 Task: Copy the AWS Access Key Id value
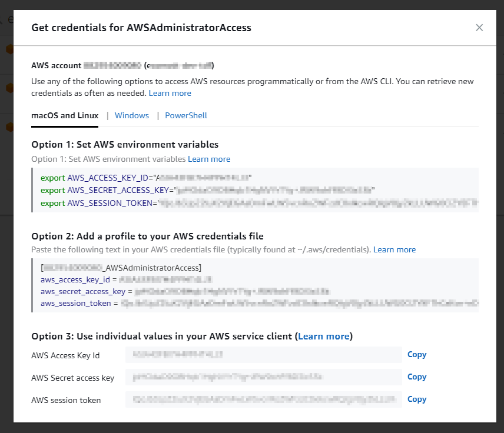point(417,354)
